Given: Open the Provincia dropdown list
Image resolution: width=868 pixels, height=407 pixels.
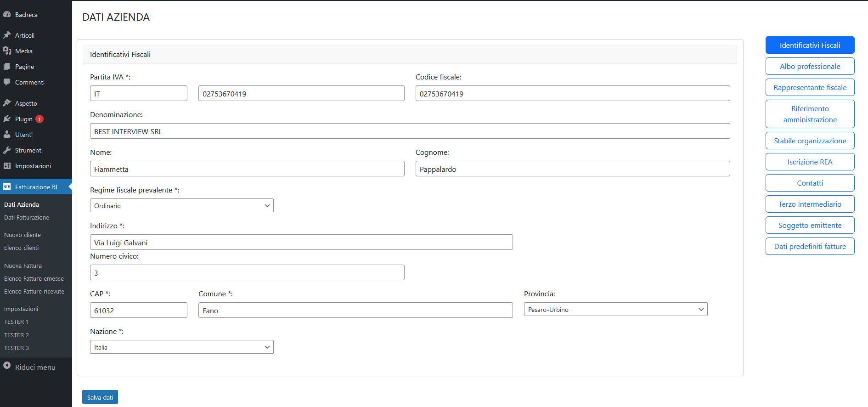Looking at the screenshot, I should (615, 309).
